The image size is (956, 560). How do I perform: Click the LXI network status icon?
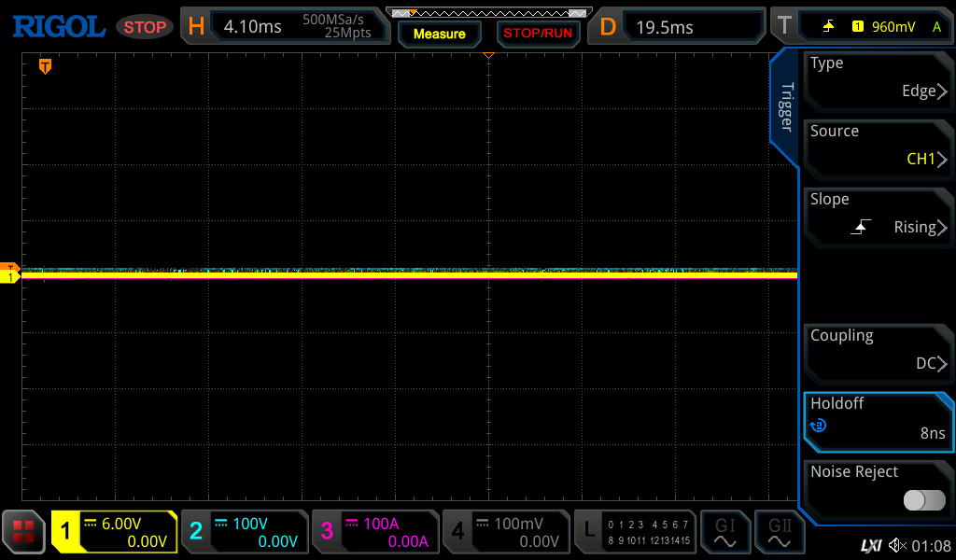tap(870, 545)
